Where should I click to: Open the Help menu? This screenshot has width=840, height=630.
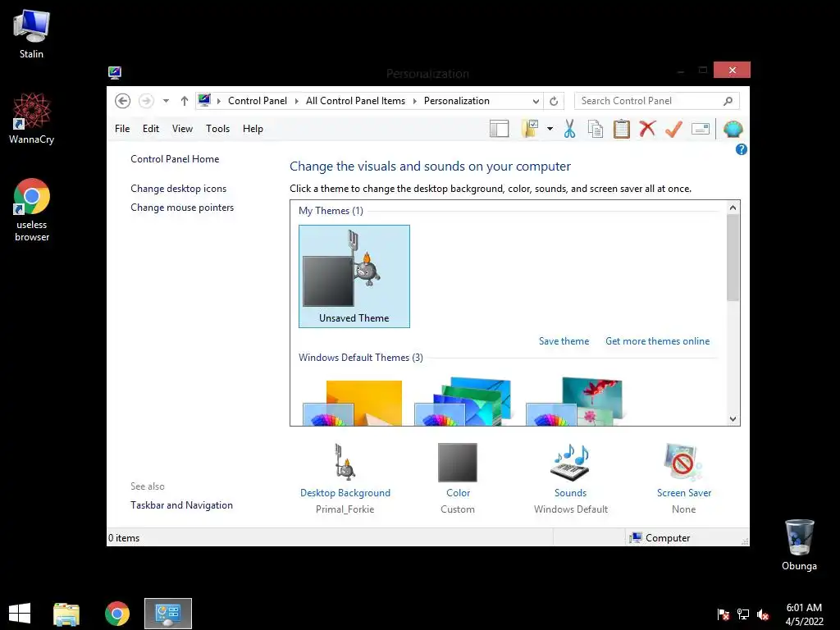pyautogui.click(x=253, y=129)
